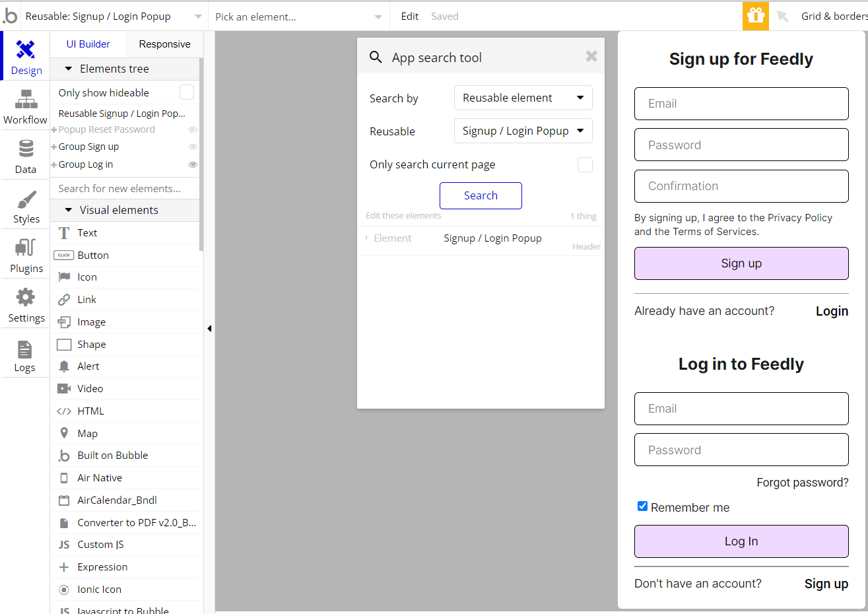Click the magnifier icon in App search tool

376,57
